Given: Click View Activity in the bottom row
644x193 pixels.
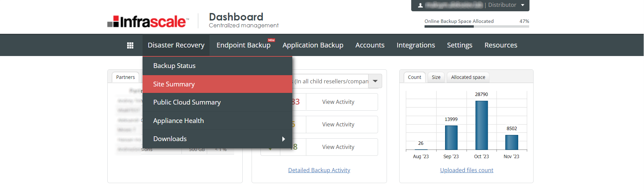Looking at the screenshot, I should [x=338, y=147].
